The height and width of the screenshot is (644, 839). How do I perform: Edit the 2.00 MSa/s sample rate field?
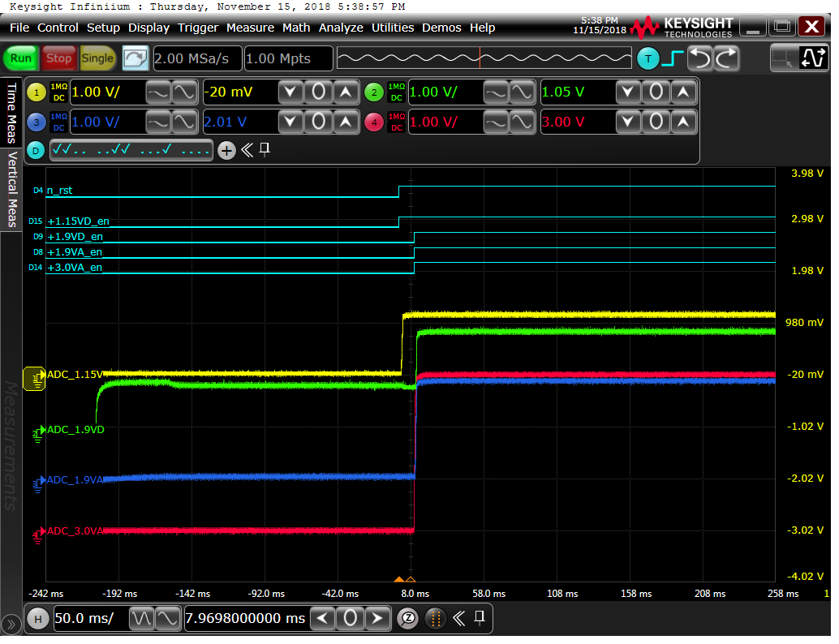point(197,59)
